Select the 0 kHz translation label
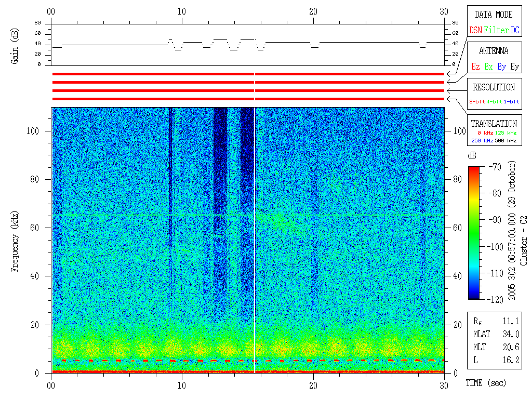532x399 pixels. tap(485, 132)
